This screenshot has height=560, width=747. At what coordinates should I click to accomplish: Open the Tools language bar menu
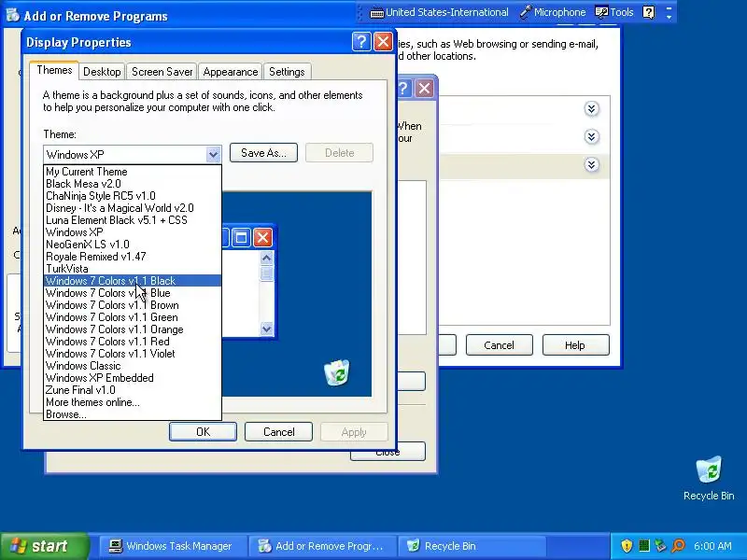pyautogui.click(x=614, y=12)
